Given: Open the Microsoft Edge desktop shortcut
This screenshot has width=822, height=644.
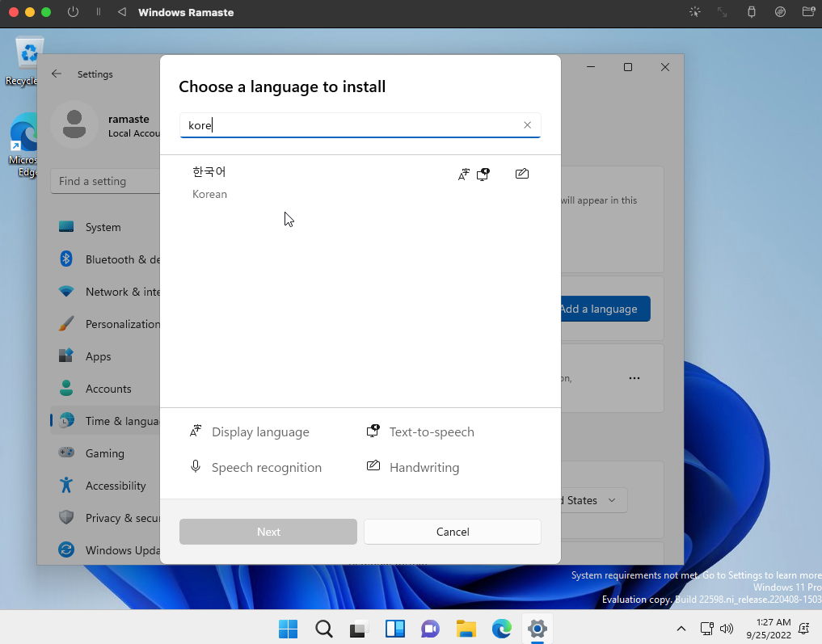Looking at the screenshot, I should pyautogui.click(x=23, y=145).
